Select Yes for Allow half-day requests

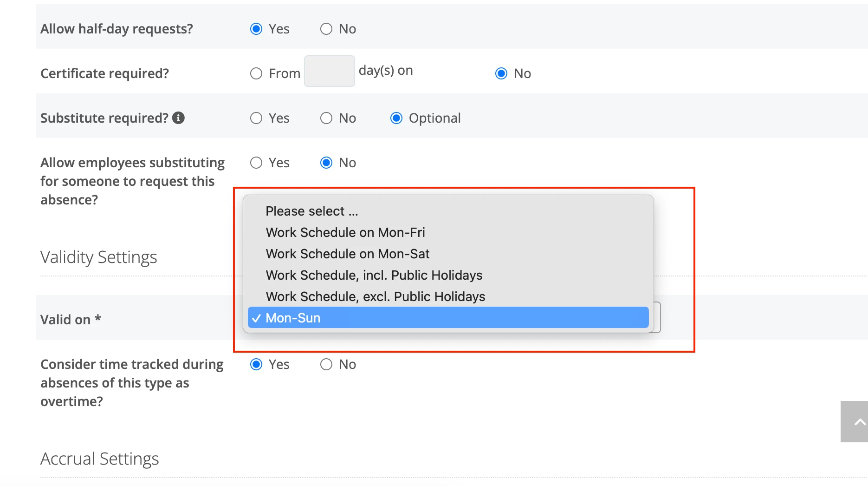[256, 29]
